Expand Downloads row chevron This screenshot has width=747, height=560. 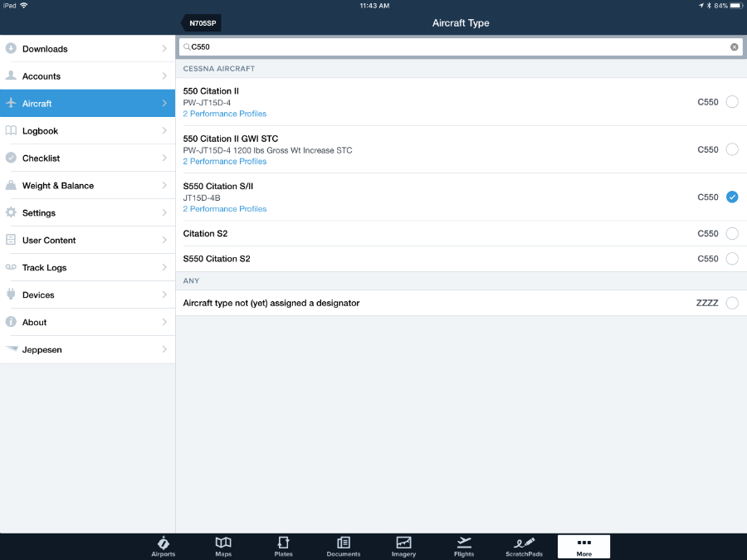click(x=164, y=49)
